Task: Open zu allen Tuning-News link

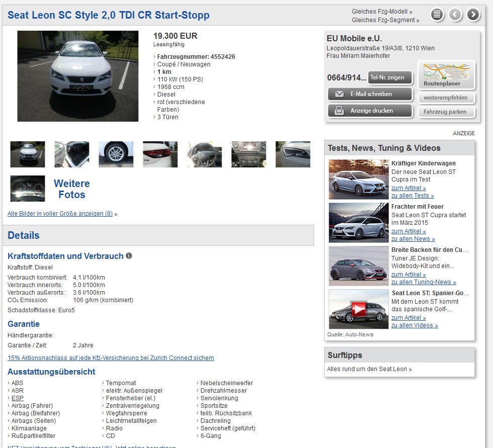Action: [x=424, y=282]
